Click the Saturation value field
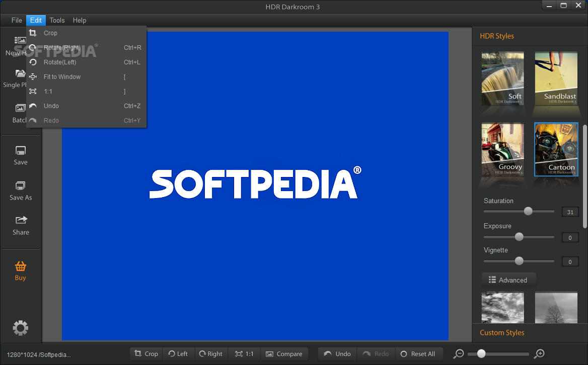The height and width of the screenshot is (365, 588). [570, 212]
